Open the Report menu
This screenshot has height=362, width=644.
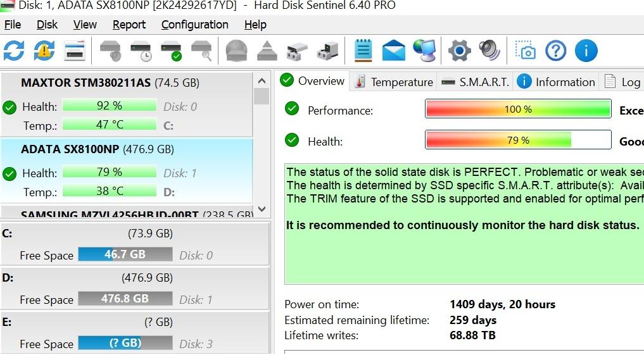pyautogui.click(x=129, y=25)
